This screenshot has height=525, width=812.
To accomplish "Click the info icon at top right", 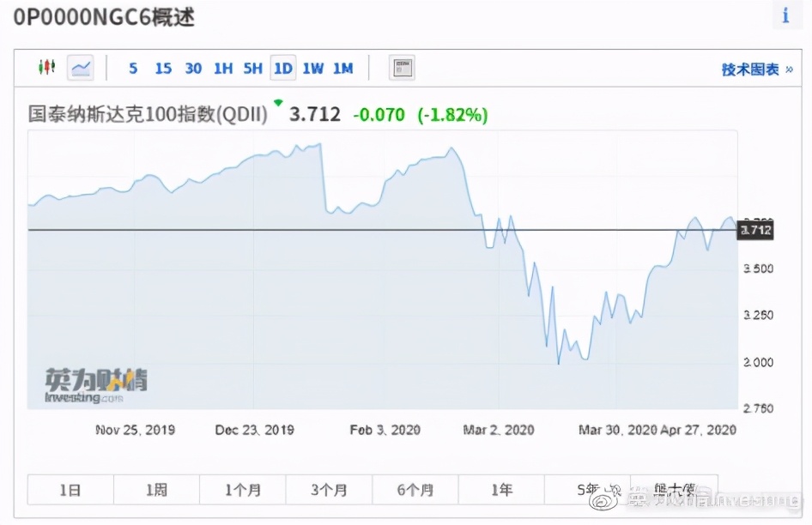I will (787, 15).
